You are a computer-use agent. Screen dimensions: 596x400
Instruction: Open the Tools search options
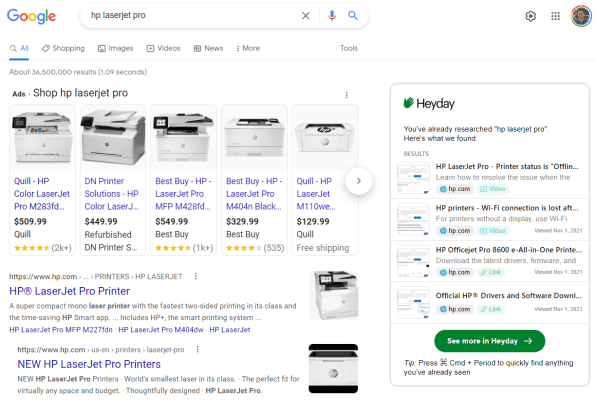pos(349,48)
